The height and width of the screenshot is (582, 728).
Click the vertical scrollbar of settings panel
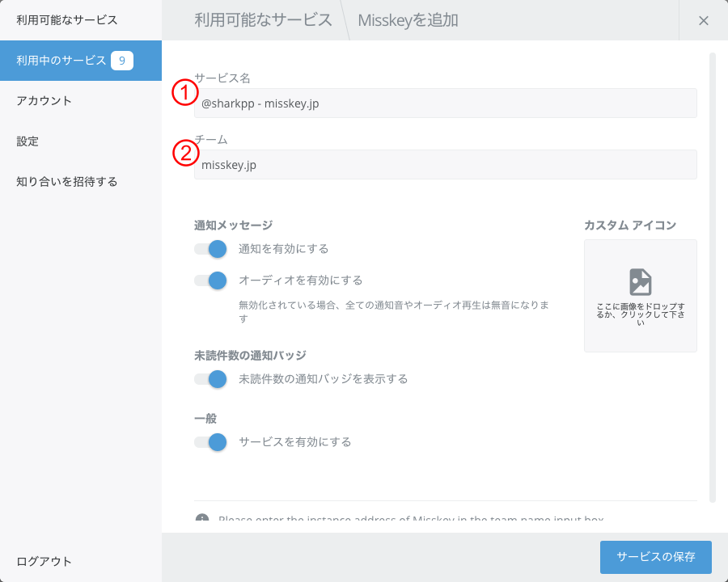pos(713,275)
